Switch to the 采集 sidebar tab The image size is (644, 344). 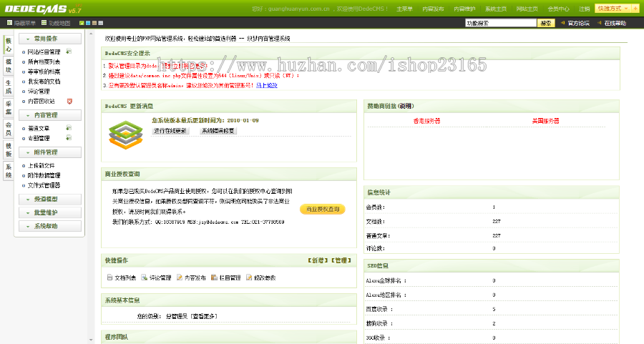pyautogui.click(x=9, y=107)
